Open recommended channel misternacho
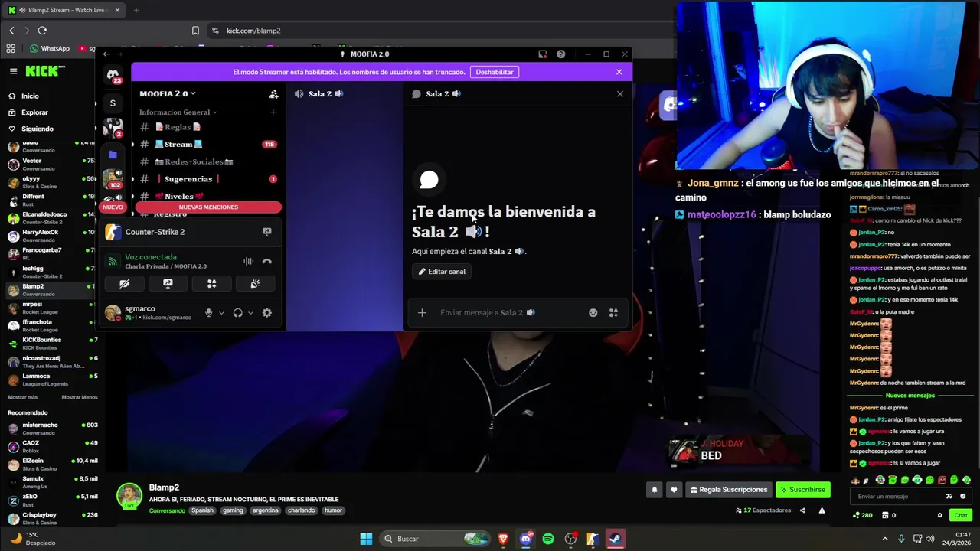Image resolution: width=980 pixels, height=551 pixels. (52, 429)
